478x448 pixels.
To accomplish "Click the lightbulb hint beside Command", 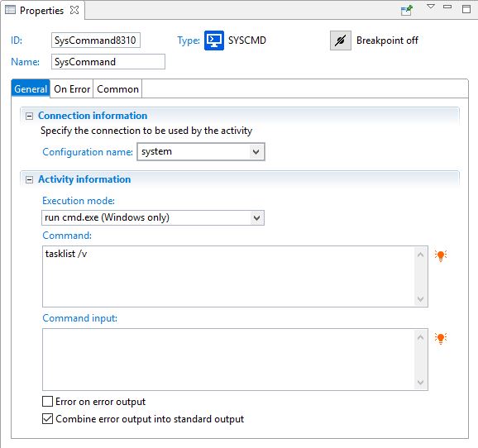I will tap(441, 255).
